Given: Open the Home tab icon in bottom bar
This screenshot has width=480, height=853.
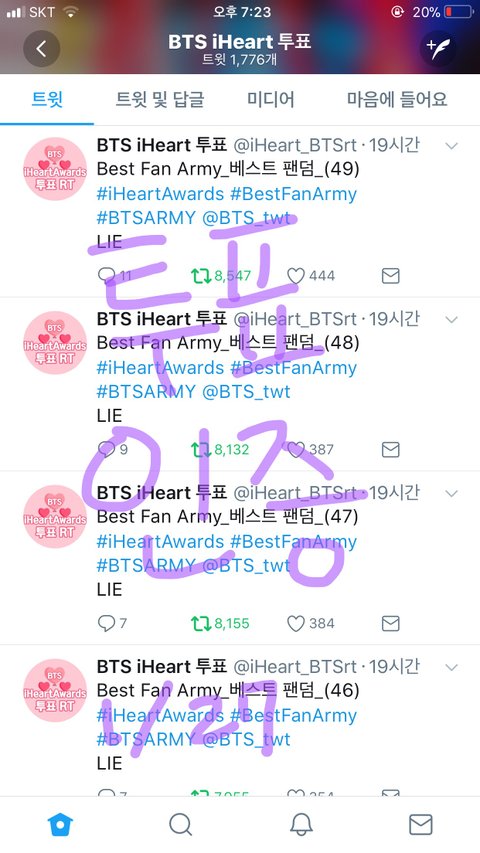Looking at the screenshot, I should 60,824.
